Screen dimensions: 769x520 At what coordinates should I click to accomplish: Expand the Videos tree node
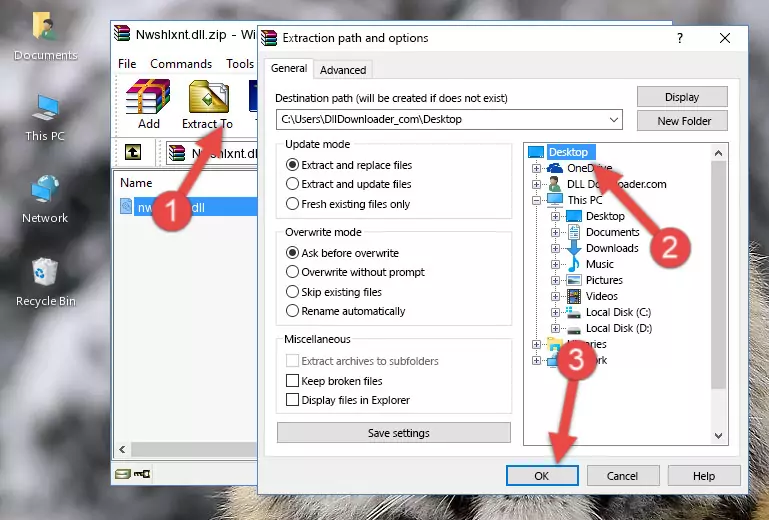(x=555, y=296)
